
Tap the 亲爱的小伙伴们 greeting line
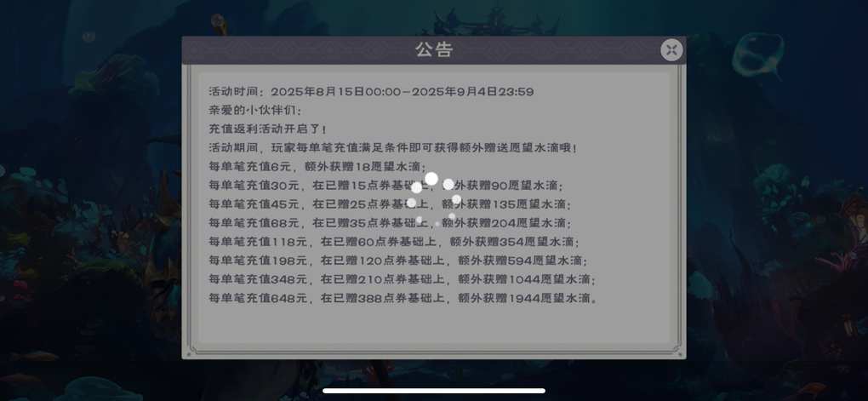(x=255, y=110)
